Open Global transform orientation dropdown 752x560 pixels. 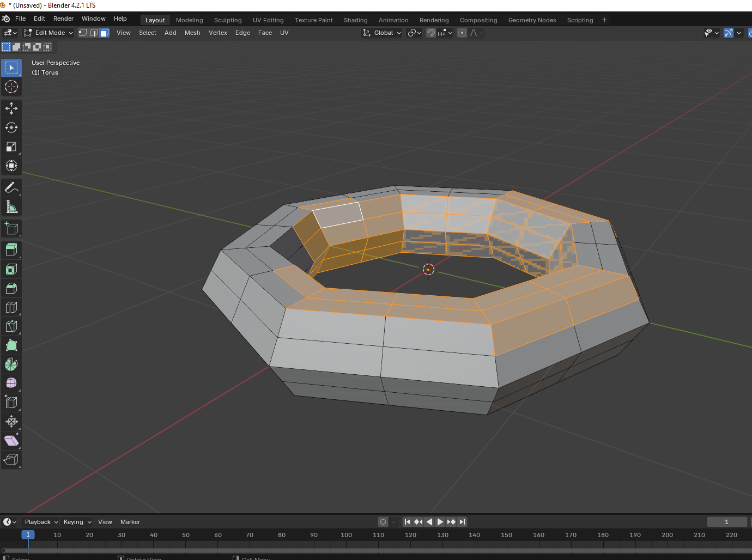tap(382, 33)
